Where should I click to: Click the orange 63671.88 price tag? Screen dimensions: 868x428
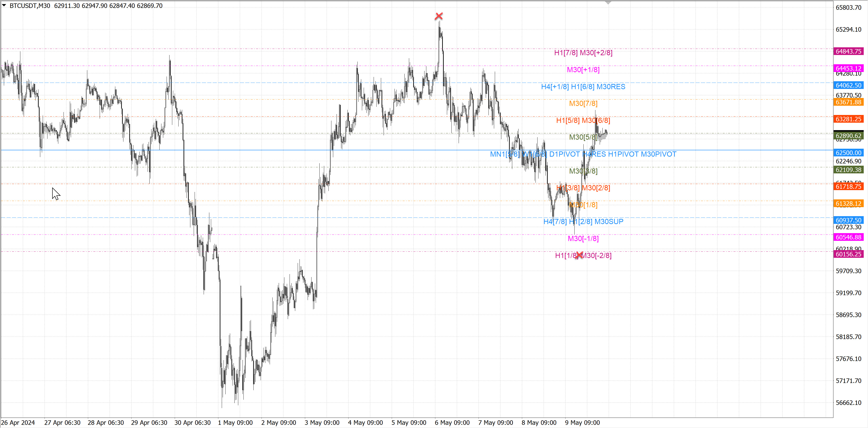pyautogui.click(x=848, y=102)
